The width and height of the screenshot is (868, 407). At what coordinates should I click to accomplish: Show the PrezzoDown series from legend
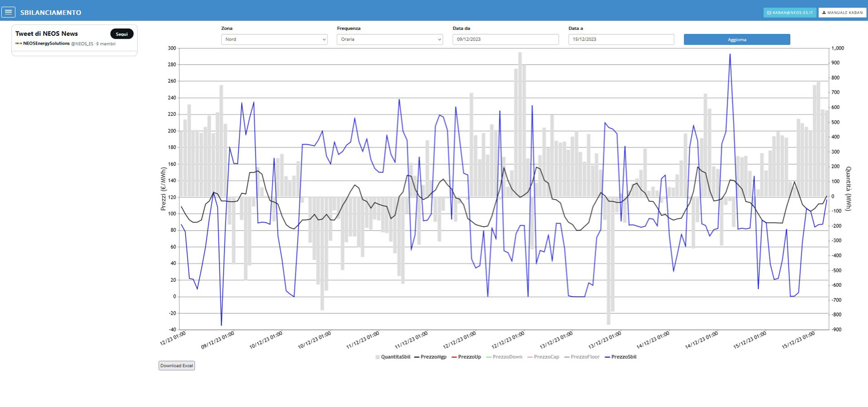504,357
